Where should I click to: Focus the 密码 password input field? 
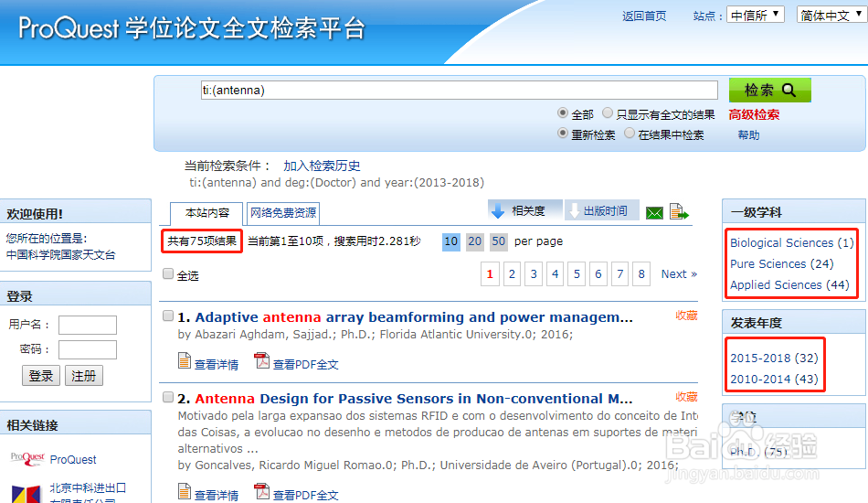(x=88, y=349)
